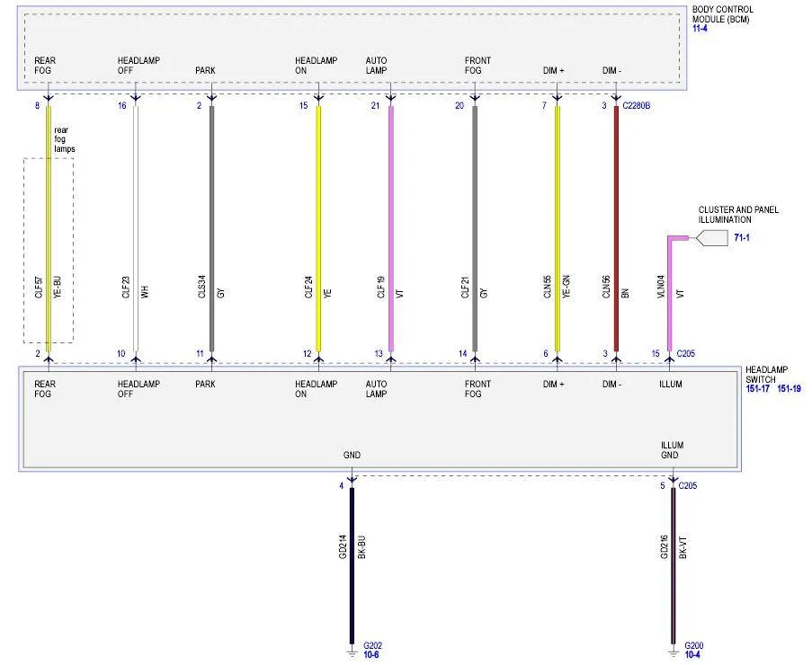Click the Body Control Module title
Image resolution: width=812 pixels, height=665 pixels.
click(x=722, y=14)
